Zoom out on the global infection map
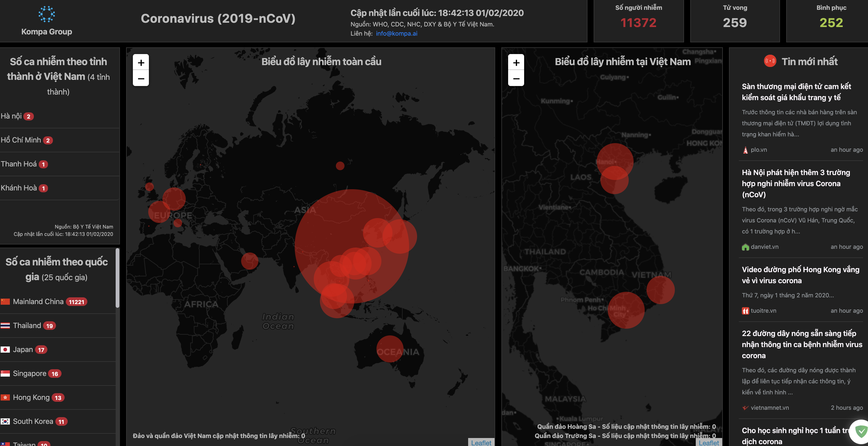Viewport: 868px width, 446px height. [141, 79]
